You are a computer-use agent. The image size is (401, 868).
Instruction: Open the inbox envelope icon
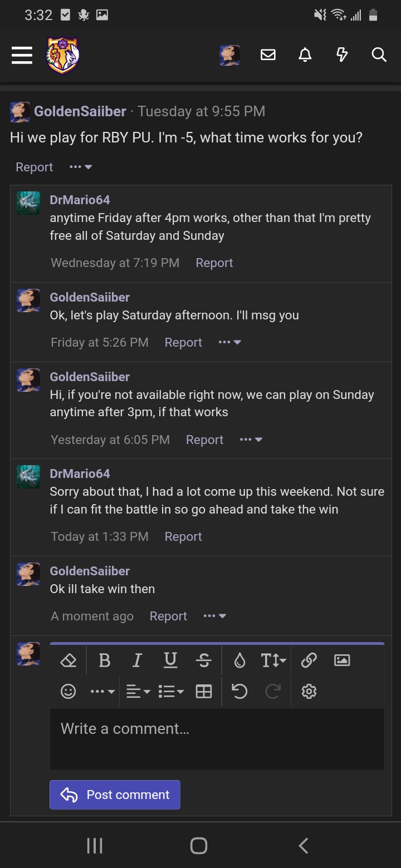click(268, 55)
